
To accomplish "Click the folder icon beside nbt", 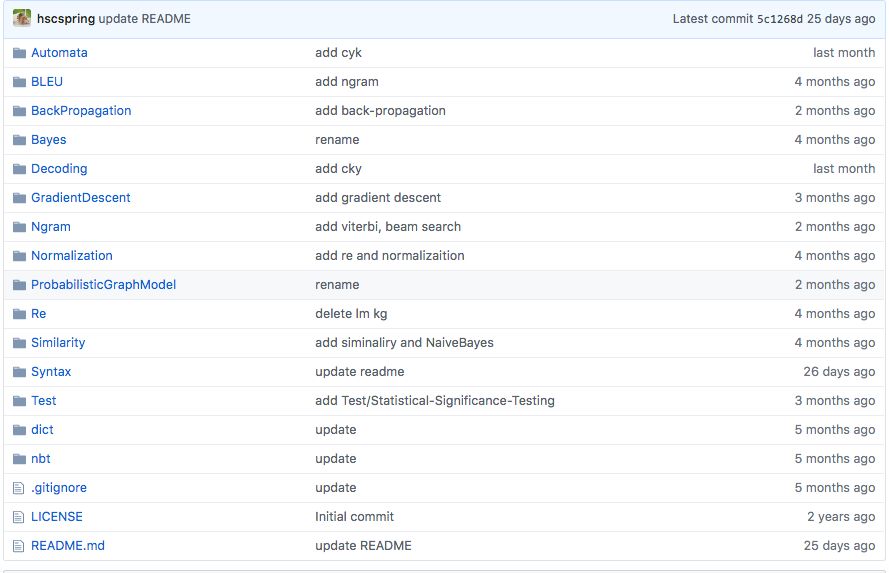I will tap(19, 459).
